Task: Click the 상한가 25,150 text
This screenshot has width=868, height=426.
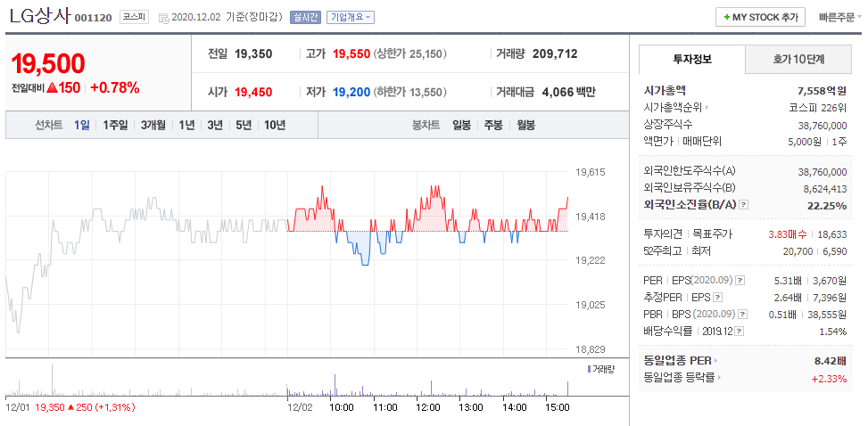Action: [x=410, y=54]
